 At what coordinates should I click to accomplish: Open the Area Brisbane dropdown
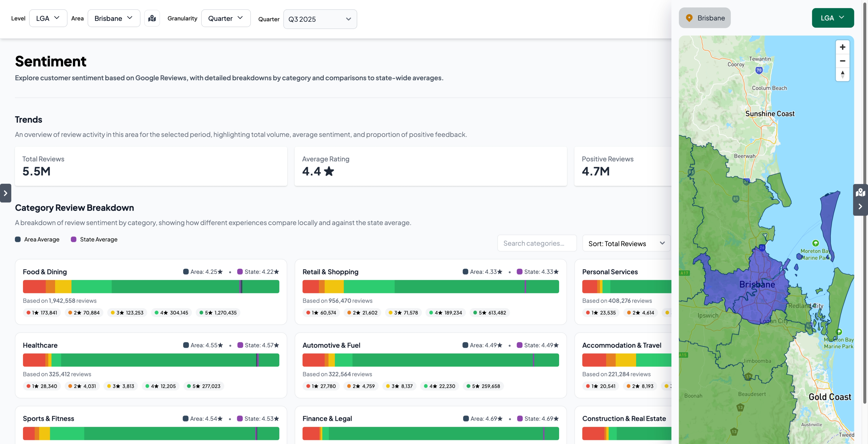(114, 18)
